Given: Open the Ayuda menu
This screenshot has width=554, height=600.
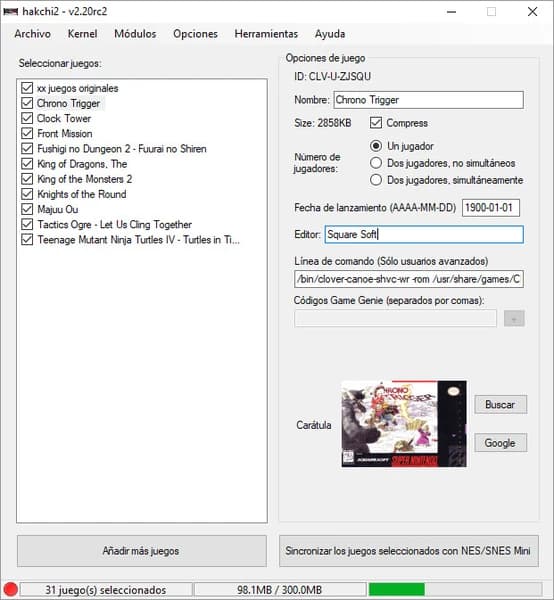Looking at the screenshot, I should pos(330,34).
